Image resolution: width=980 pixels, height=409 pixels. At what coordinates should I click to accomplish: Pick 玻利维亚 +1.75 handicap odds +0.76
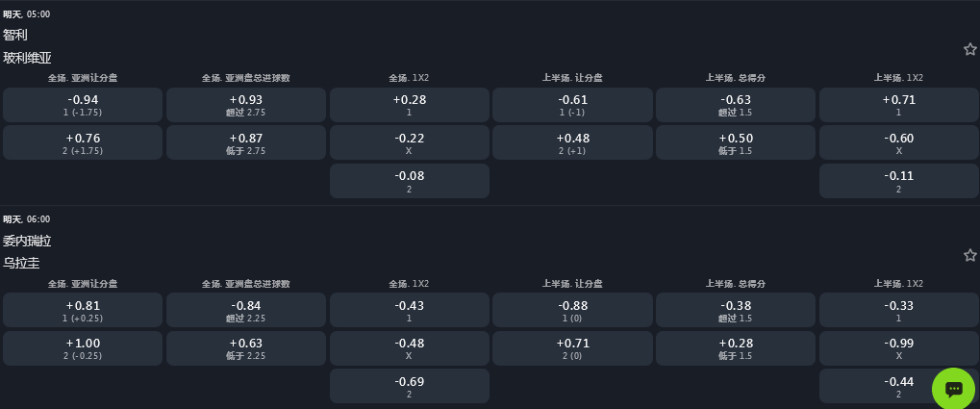(83, 142)
